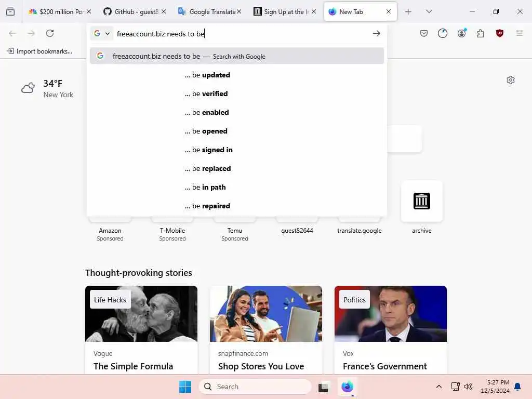The width and height of the screenshot is (532, 399).
Task: Open the Google search engine dropdown
Action: pyautogui.click(x=102, y=33)
